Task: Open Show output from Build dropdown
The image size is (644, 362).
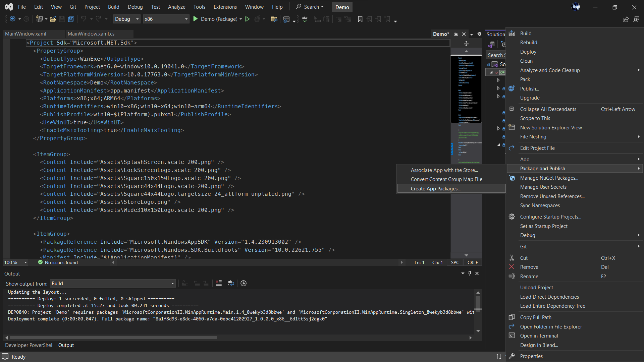Action: pyautogui.click(x=113, y=284)
